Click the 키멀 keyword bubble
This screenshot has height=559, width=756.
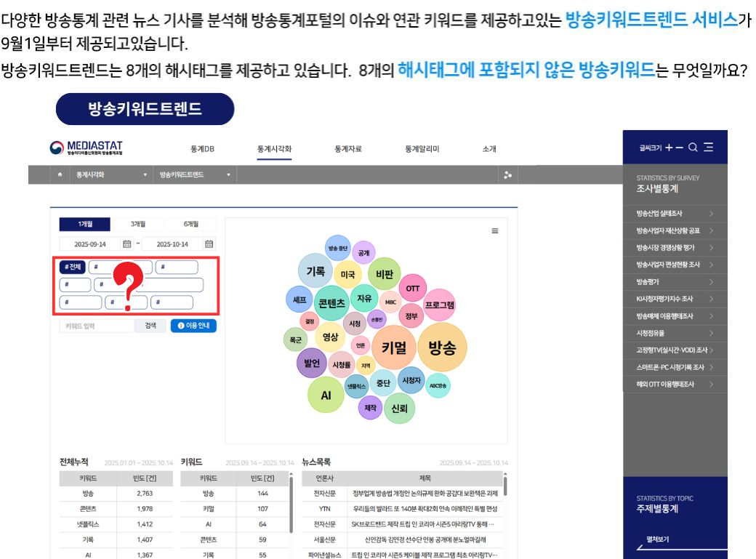(x=398, y=347)
